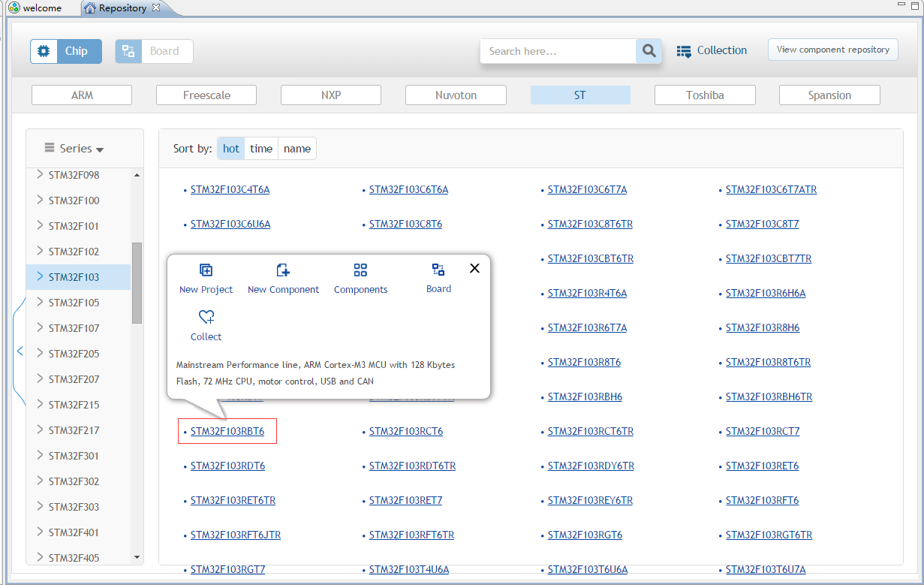Open the STM32F103RDT6TR chip link
Viewport: 924px width, 585px height.
pyautogui.click(x=412, y=466)
